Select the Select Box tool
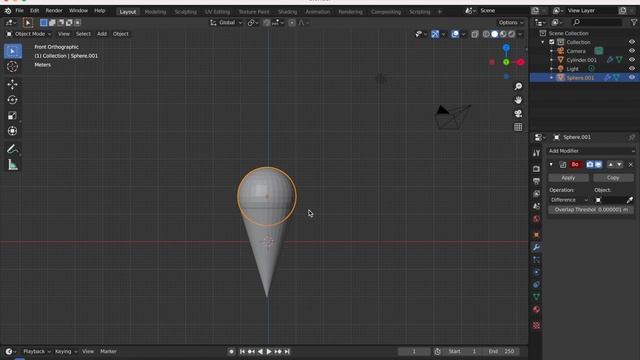The image size is (640, 360). tap(12, 51)
